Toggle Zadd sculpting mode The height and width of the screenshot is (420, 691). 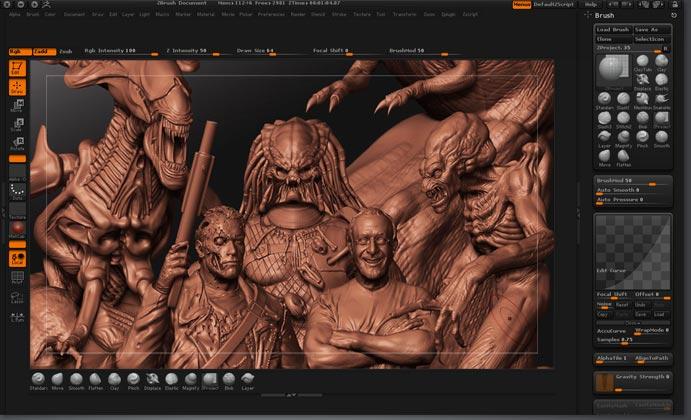tap(42, 50)
